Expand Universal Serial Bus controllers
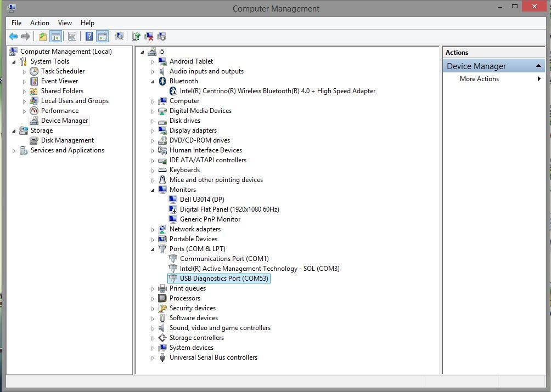Screen dimensions: 551x392 [153, 357]
